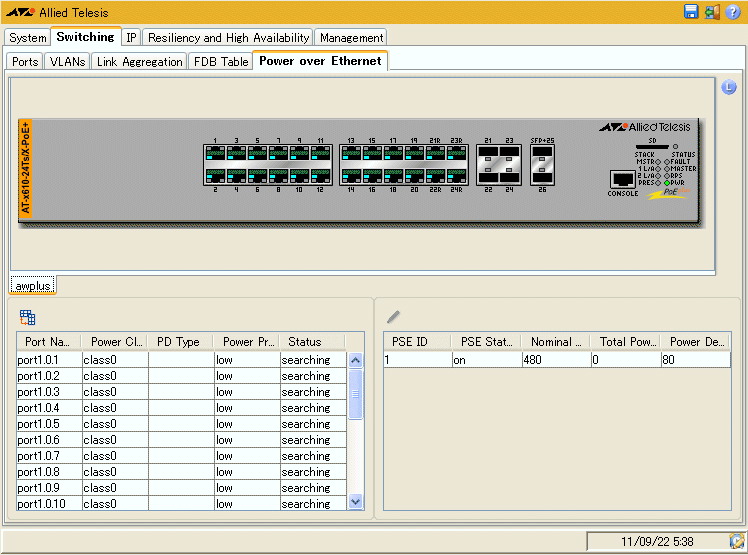Click SFP port 21 on the switch
The image size is (748, 555).
point(488,152)
